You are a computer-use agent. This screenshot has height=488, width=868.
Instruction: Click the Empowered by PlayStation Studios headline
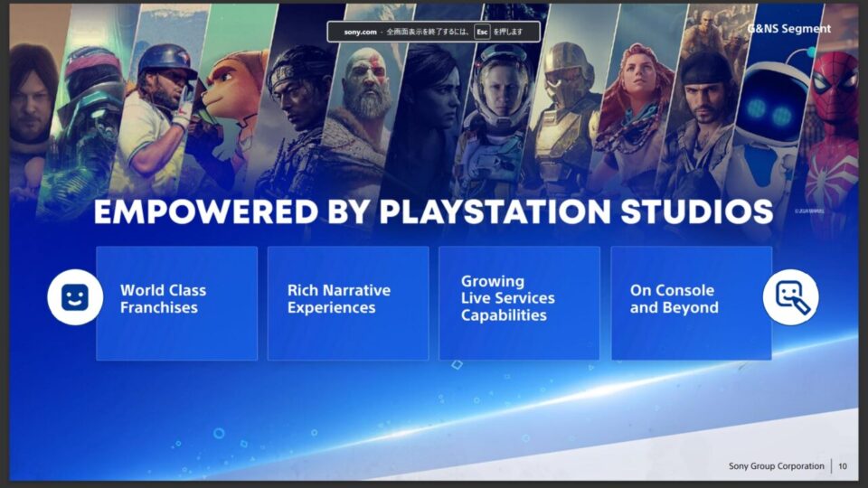[433, 211]
